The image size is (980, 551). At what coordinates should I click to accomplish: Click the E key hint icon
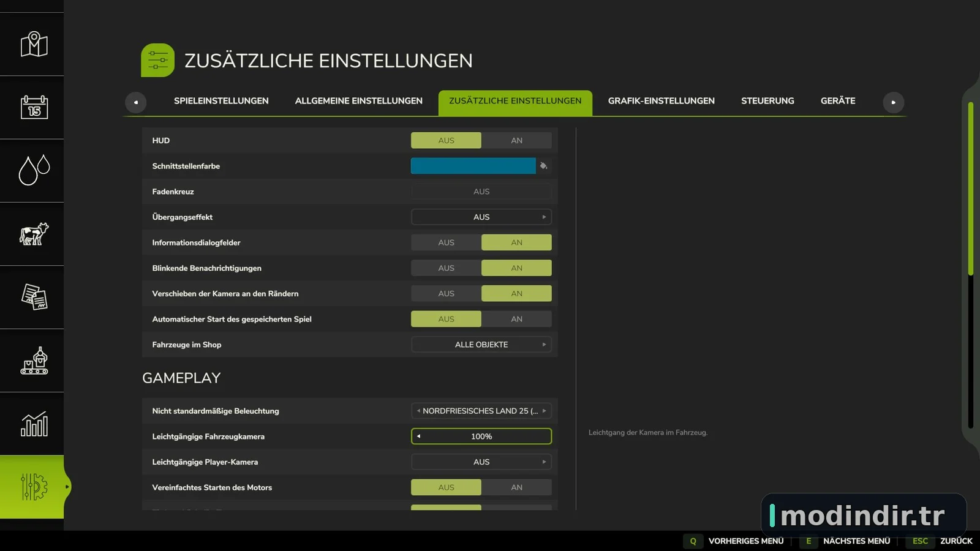tap(809, 541)
